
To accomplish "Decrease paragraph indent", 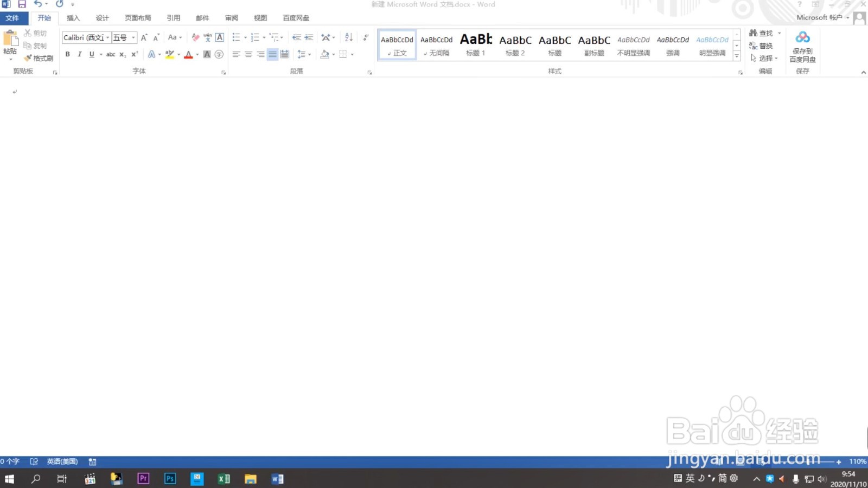I will pos(296,37).
